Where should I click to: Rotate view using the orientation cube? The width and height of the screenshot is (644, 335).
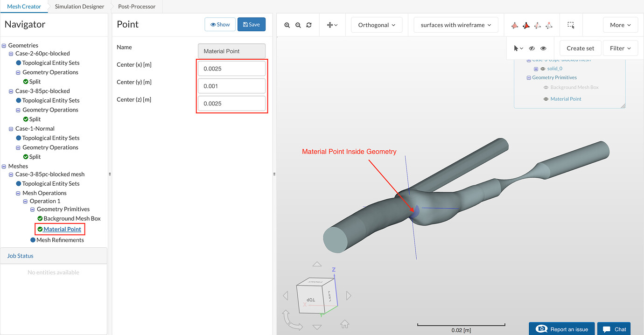coord(316,296)
